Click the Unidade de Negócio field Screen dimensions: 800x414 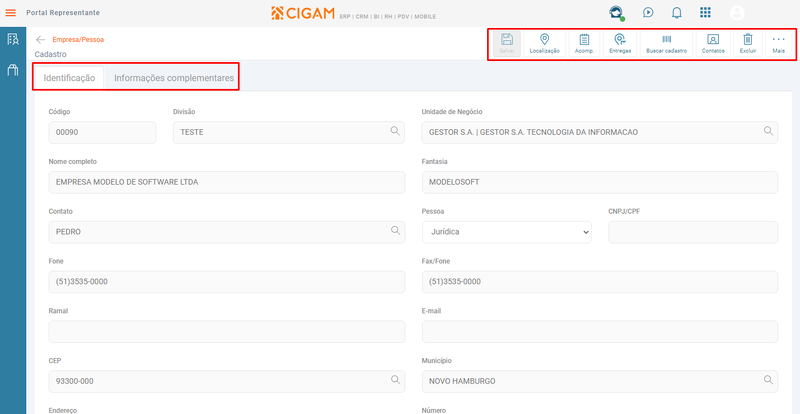pyautogui.click(x=599, y=132)
